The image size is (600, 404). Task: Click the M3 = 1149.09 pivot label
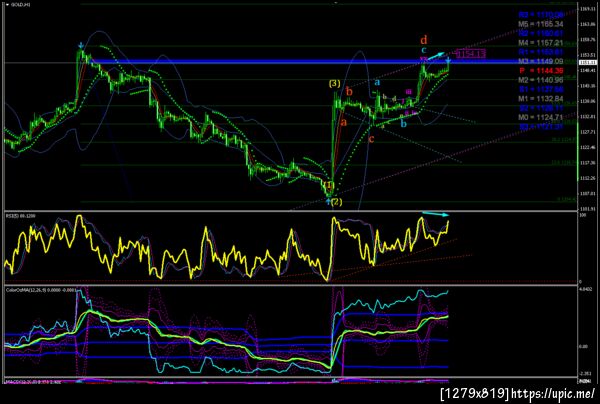(x=541, y=61)
